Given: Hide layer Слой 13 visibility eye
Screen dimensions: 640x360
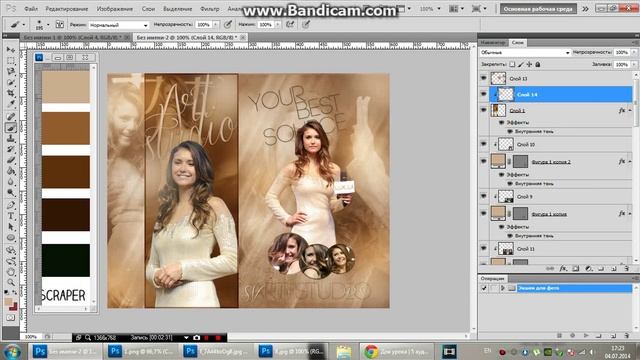Looking at the screenshot, I should 484,78.
